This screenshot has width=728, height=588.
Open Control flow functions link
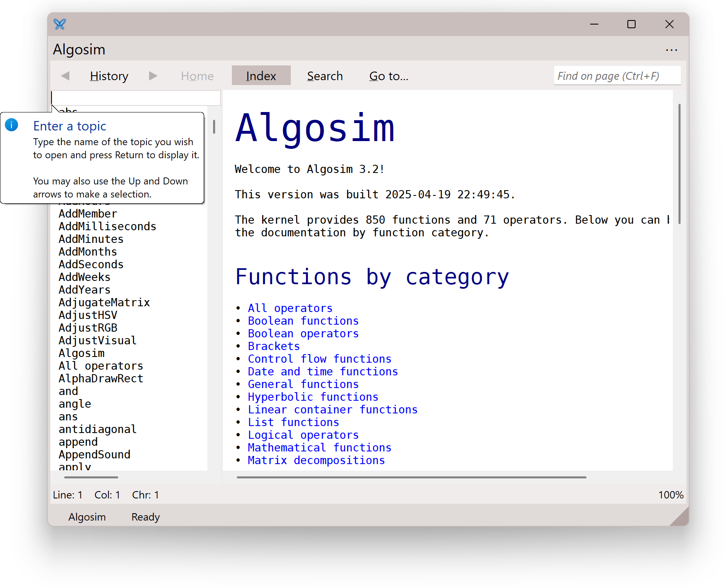tap(319, 359)
